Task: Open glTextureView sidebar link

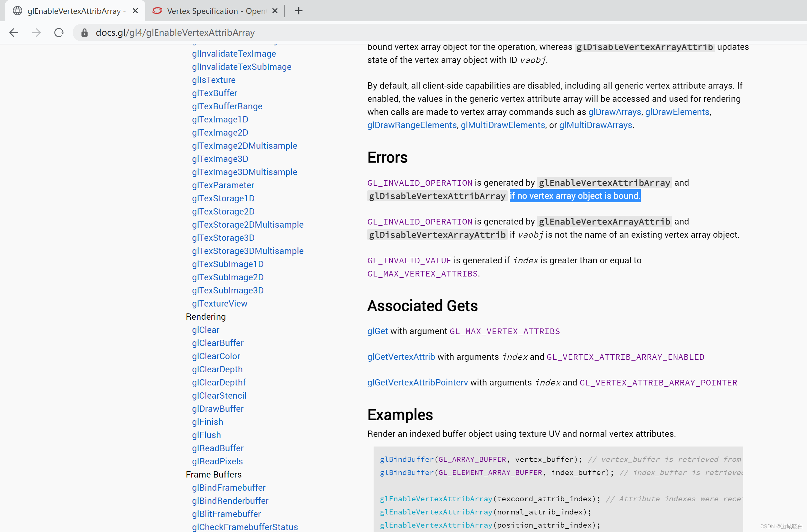Action: click(220, 303)
